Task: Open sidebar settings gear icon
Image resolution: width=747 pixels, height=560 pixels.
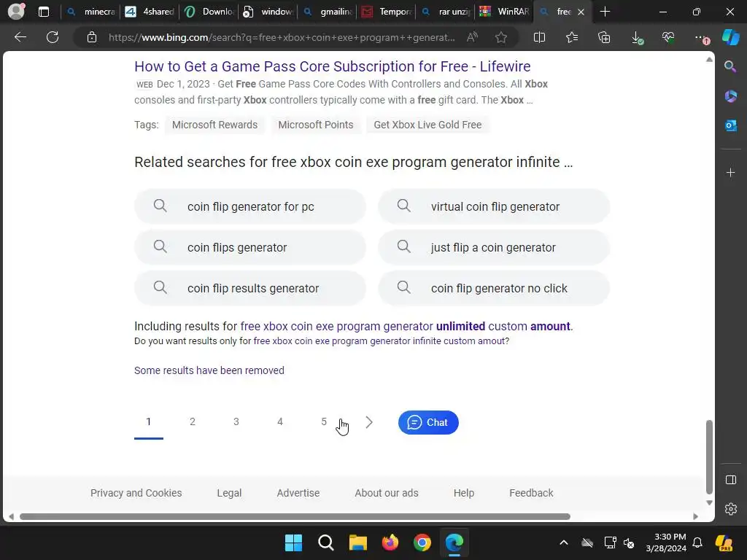Action: [730, 508]
